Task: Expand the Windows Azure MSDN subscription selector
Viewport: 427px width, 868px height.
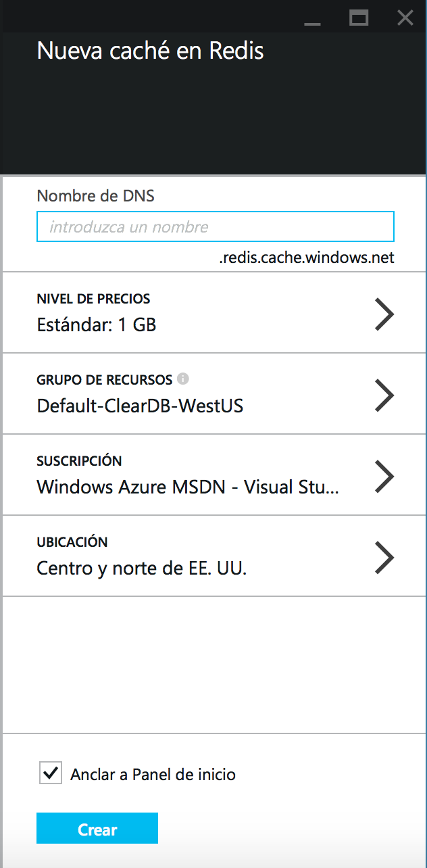Action: point(188,487)
